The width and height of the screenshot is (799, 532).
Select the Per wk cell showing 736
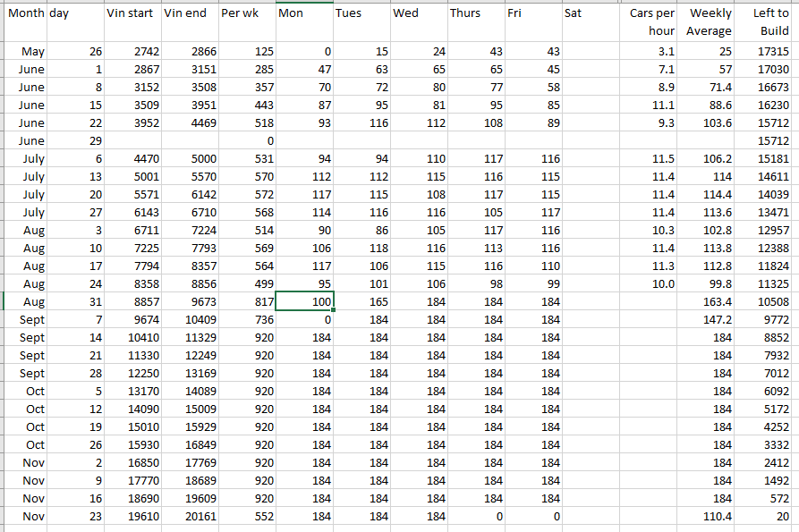coord(246,320)
